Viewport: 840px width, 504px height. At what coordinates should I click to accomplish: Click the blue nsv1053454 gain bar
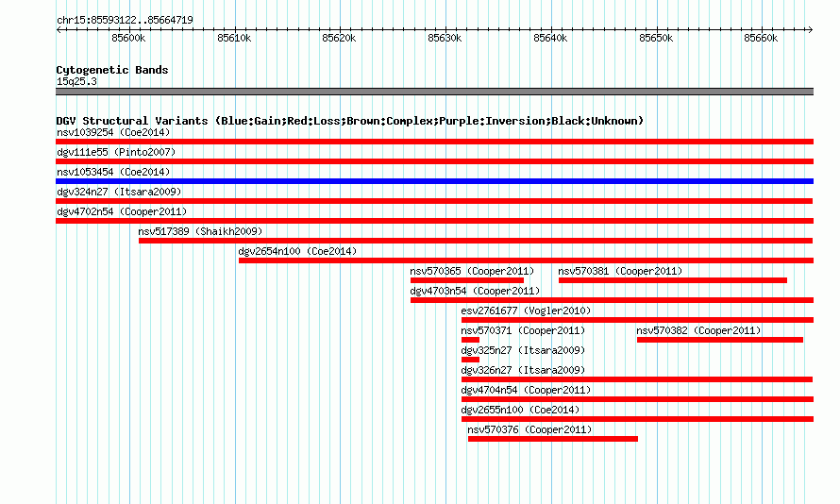(434, 181)
